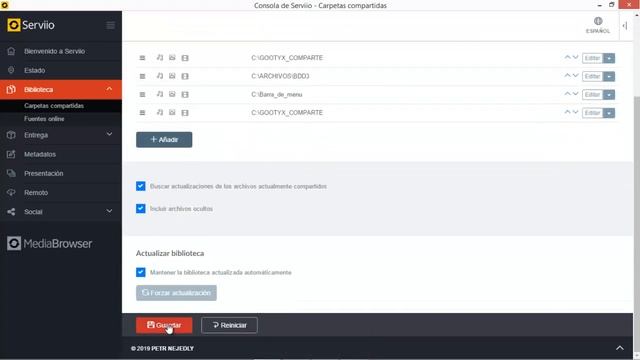
Task: Open the MediaBrowser logo link
Action: (x=49, y=244)
